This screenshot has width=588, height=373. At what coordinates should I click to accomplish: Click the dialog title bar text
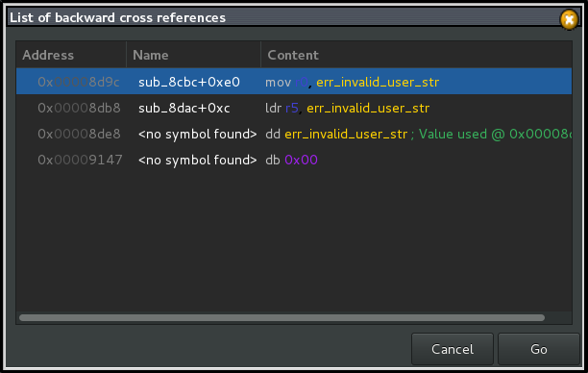118,17
